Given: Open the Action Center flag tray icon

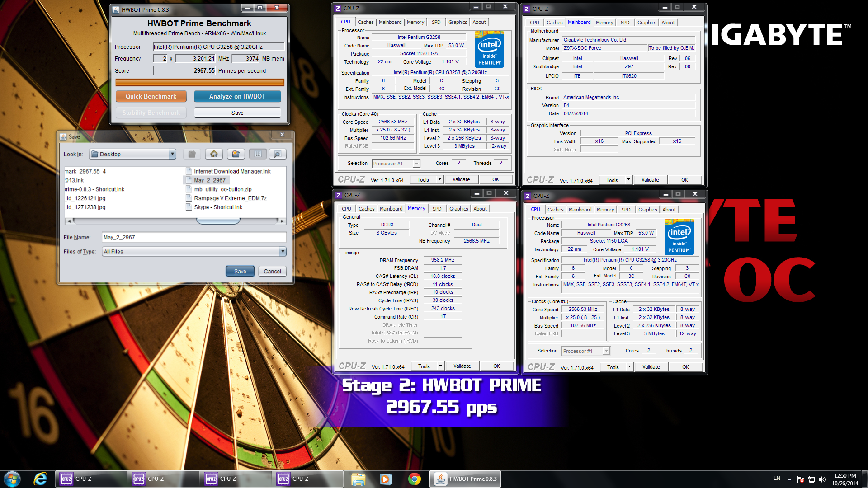Looking at the screenshot, I should [x=801, y=479].
